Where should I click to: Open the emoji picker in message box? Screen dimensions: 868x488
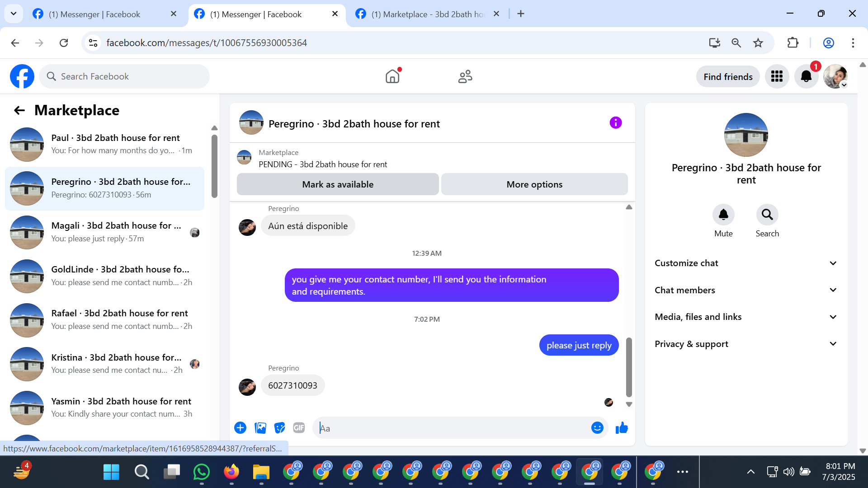(x=597, y=427)
